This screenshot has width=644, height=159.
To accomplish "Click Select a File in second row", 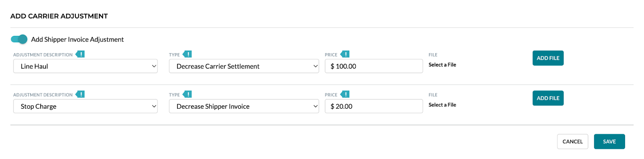I will tap(442, 105).
